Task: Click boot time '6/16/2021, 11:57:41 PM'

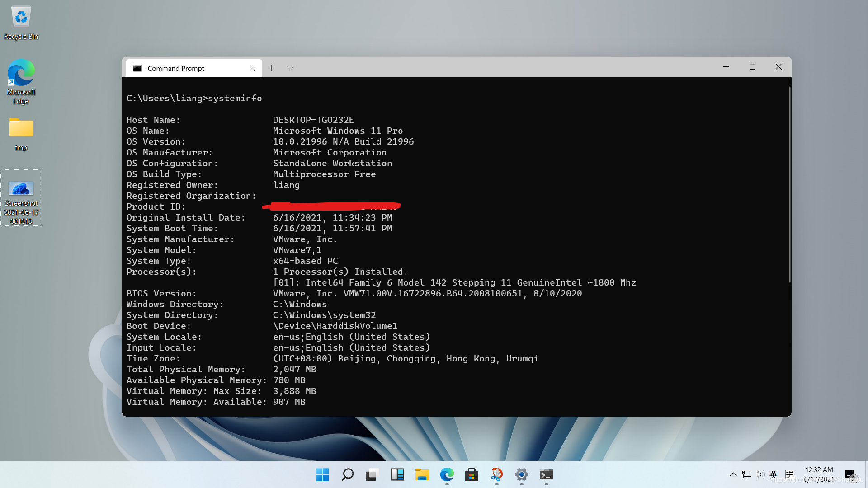Action: [x=332, y=228]
